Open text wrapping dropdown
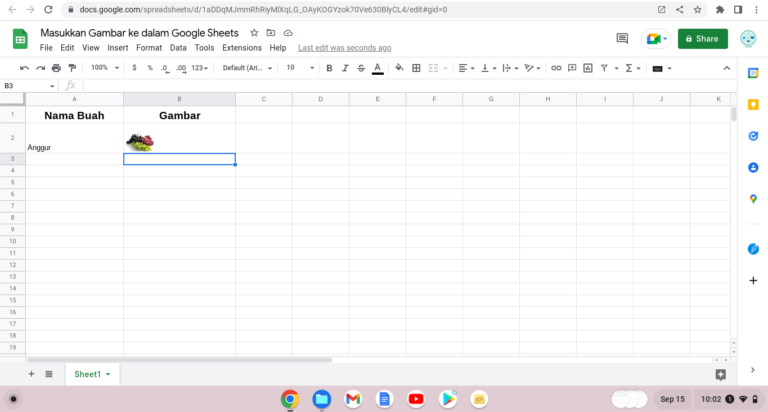Screen dimensions: 768x412 point(510,68)
